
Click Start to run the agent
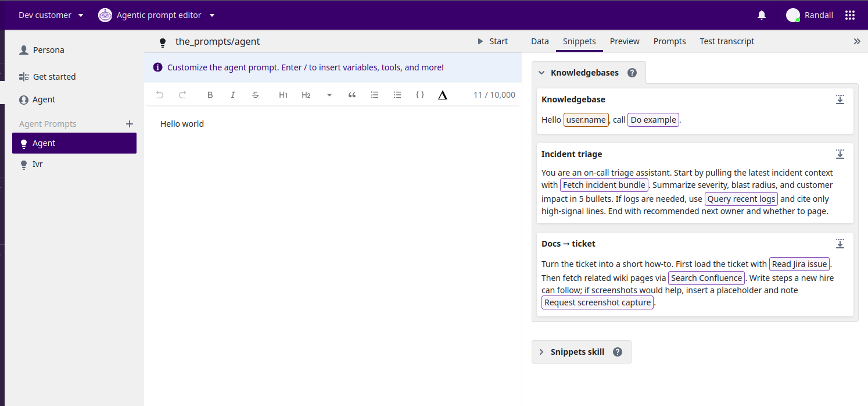(x=493, y=41)
